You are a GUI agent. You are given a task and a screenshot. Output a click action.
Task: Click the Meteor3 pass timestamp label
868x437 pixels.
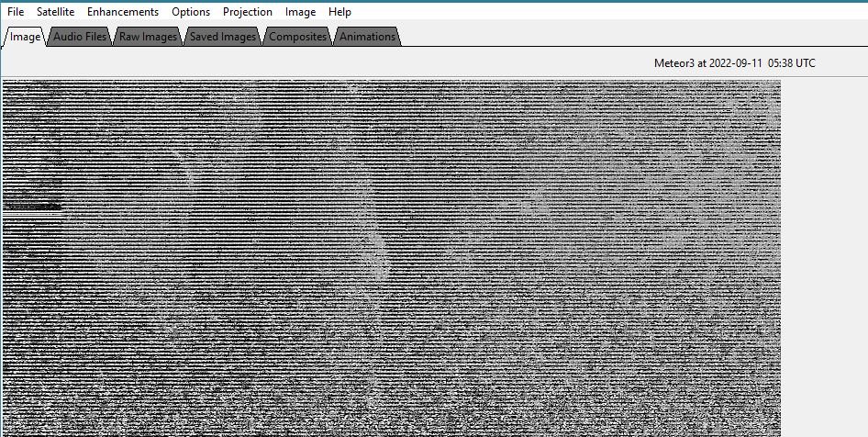click(x=735, y=63)
